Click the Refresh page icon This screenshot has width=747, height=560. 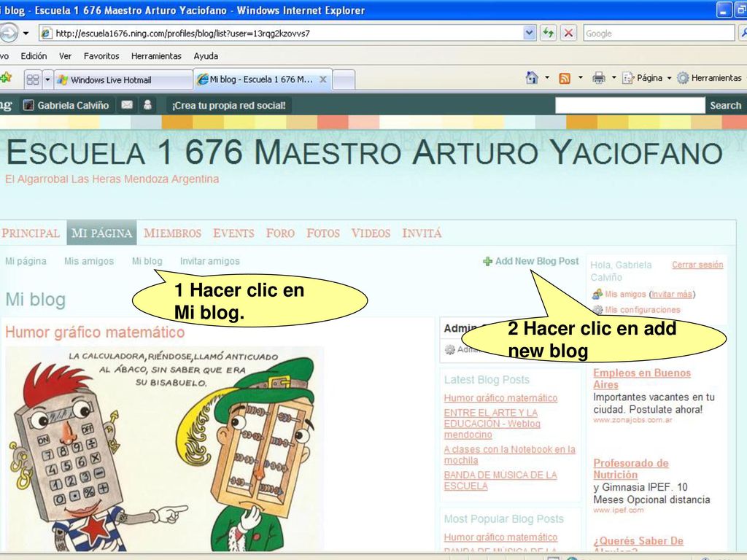549,34
